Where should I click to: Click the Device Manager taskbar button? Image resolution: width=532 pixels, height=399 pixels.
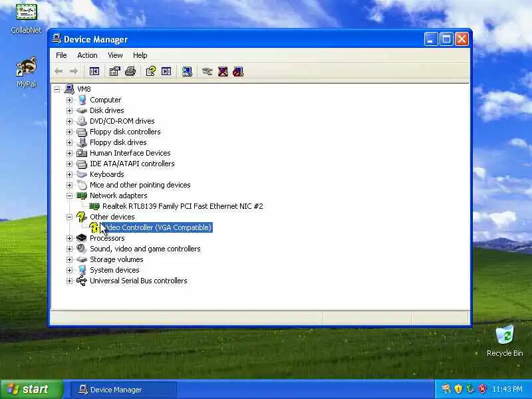coord(124,390)
